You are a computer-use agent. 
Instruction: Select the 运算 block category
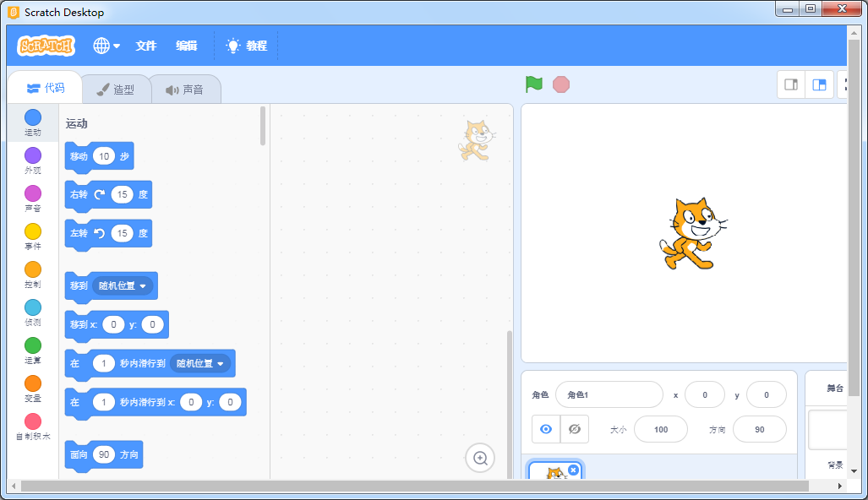point(33,351)
